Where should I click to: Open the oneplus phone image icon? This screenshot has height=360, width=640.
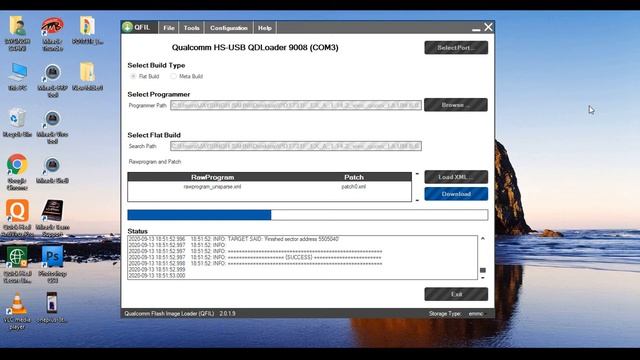(x=52, y=307)
